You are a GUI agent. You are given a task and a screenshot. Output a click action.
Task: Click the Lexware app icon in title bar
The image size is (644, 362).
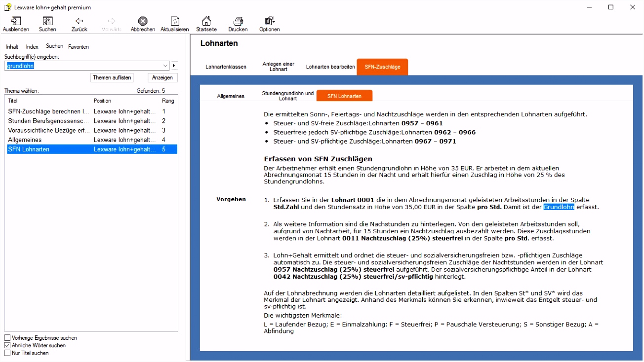[x=7, y=7]
